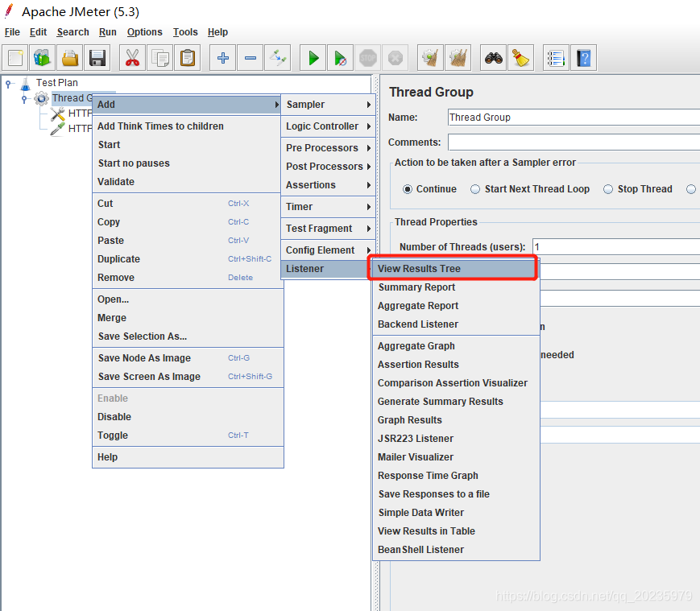Click the Copy toolbar icon
Viewport: 700px width, 611px height.
(x=160, y=58)
